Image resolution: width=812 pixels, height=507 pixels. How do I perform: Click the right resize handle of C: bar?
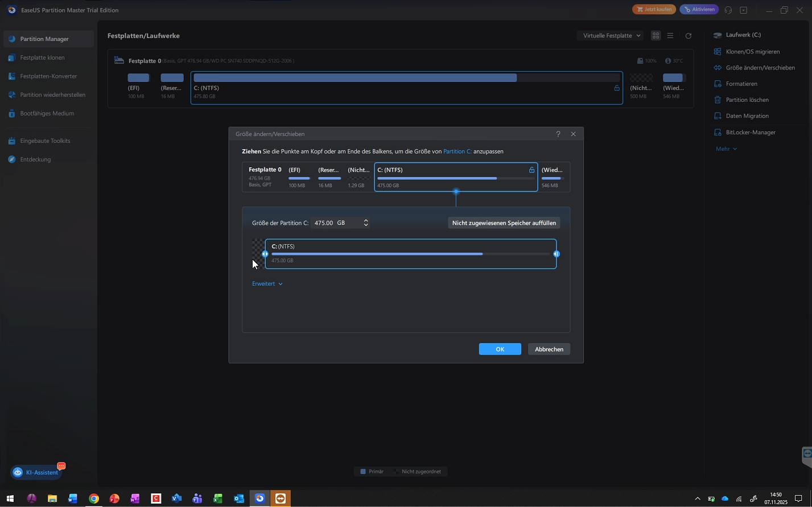(x=557, y=254)
